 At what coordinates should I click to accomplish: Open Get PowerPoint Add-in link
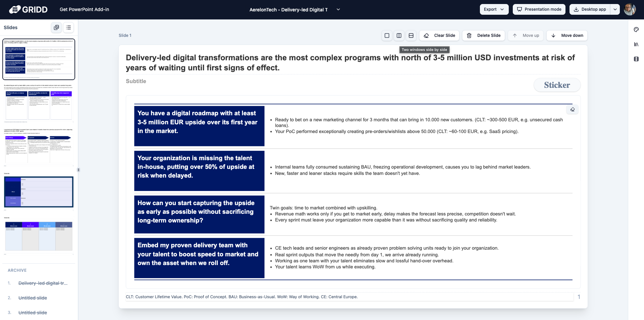(x=84, y=9)
